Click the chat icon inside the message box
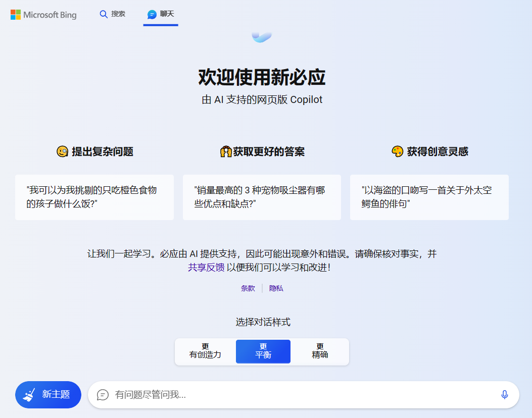532x418 pixels. coord(103,395)
